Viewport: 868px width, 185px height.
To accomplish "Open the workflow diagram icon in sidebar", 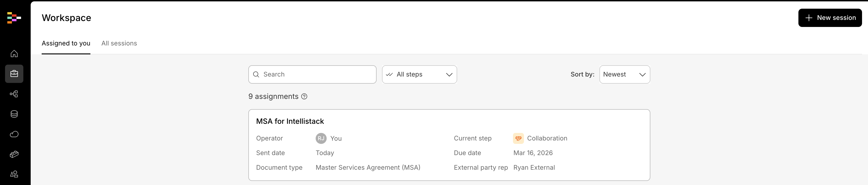I will [14, 94].
